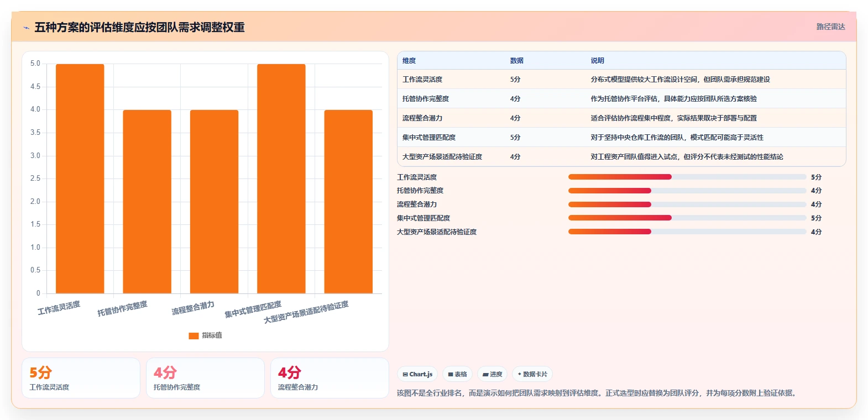Click the 集中式管理匹配度 chart bar
The width and height of the screenshot is (868, 420).
pos(281,179)
